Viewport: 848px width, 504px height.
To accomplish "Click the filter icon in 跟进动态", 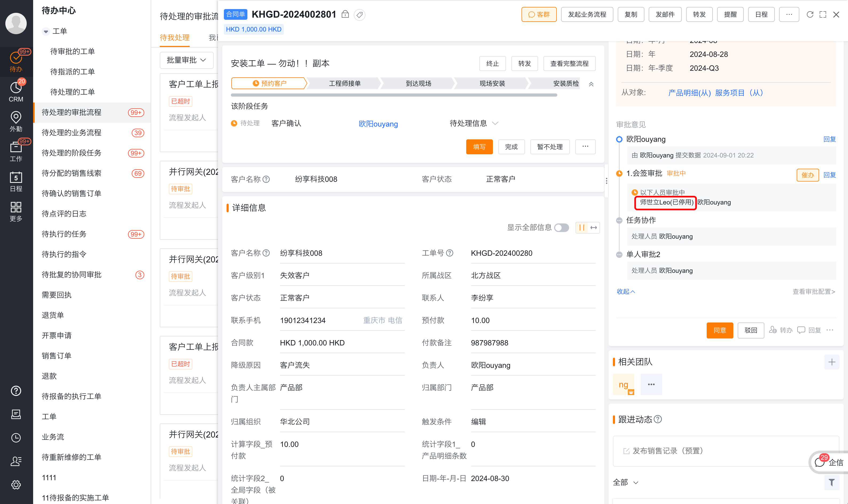I will click(x=832, y=482).
